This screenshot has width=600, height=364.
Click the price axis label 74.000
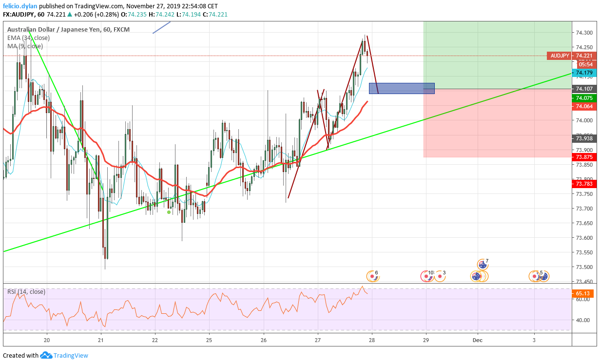tap(584, 120)
